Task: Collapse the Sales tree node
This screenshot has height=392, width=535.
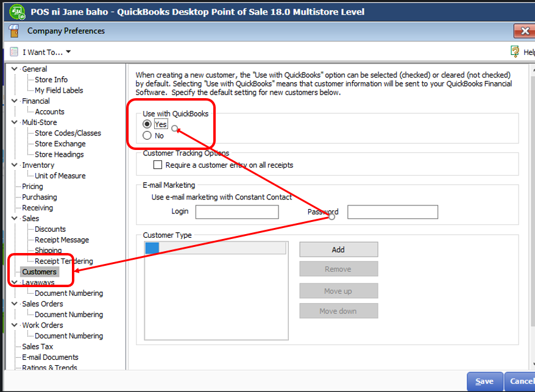Action: click(15, 218)
